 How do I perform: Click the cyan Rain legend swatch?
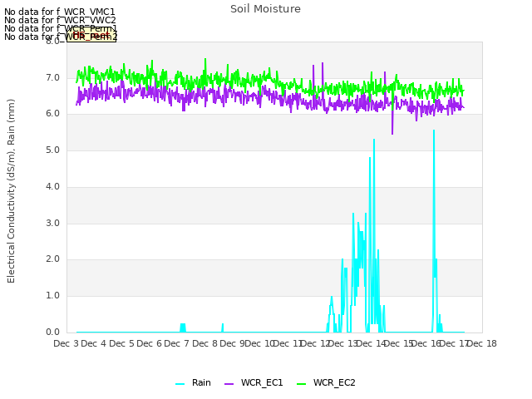180,384
